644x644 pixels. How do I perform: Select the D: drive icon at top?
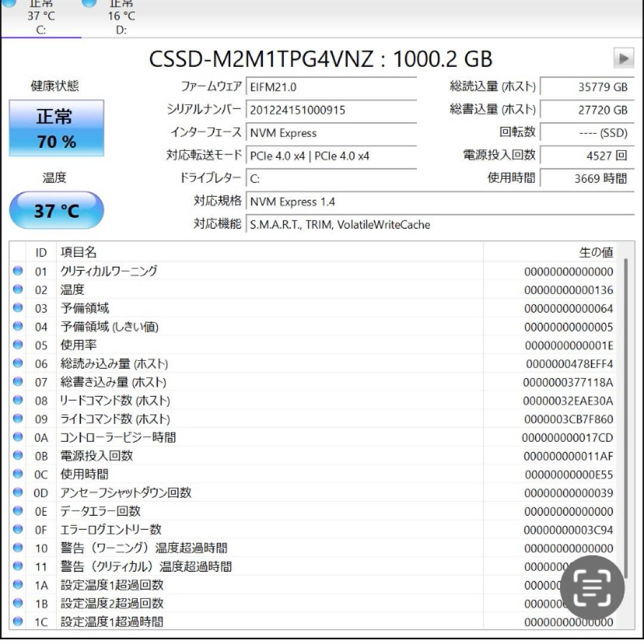89,5
